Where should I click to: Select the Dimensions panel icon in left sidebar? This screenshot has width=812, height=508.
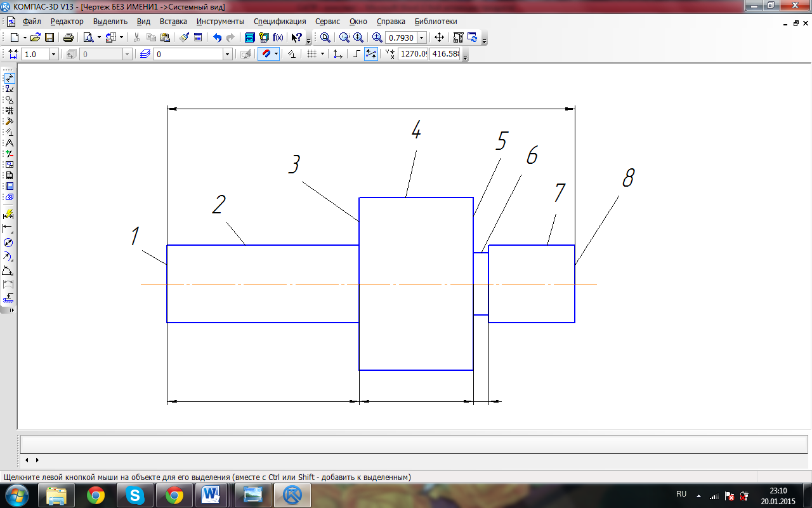click(x=10, y=79)
